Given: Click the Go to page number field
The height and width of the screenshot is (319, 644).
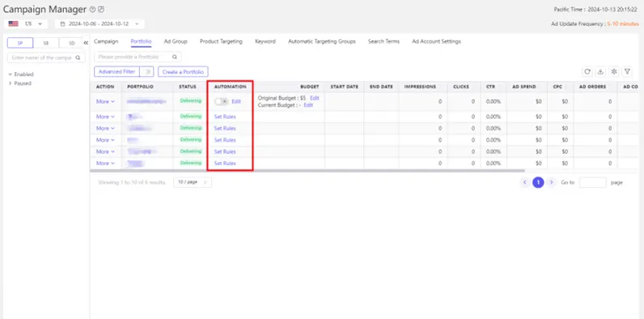Looking at the screenshot, I should (x=592, y=182).
